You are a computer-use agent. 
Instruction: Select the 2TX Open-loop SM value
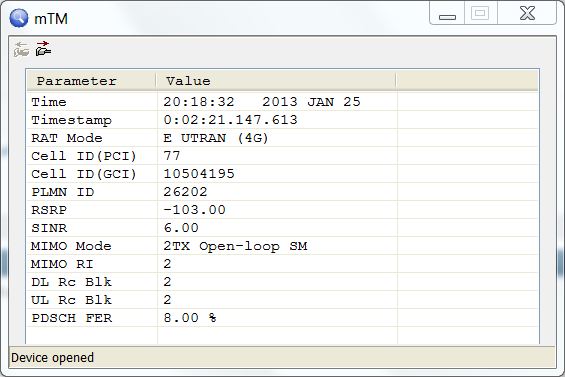[235, 246]
